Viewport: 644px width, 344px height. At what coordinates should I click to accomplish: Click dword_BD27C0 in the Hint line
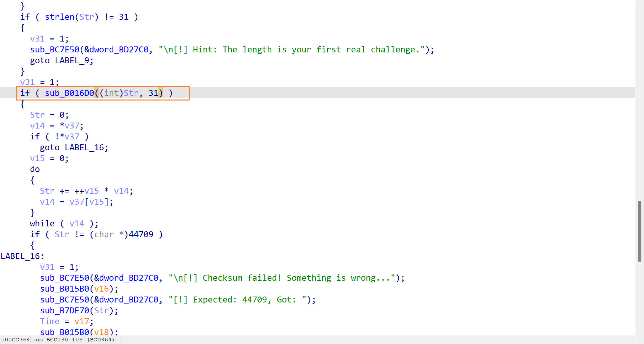click(119, 50)
